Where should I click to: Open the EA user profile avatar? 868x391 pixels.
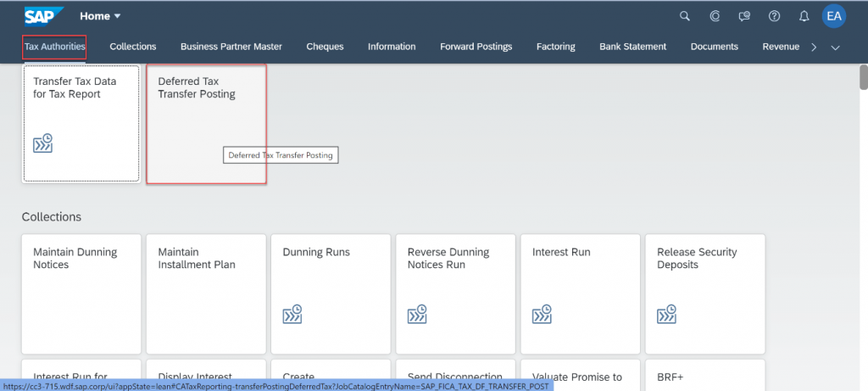834,16
